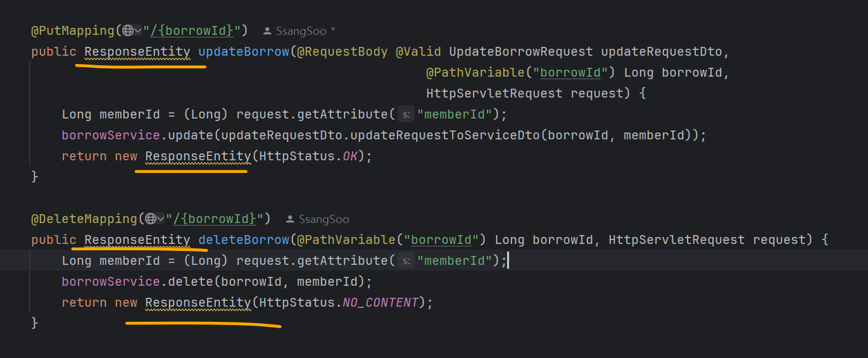The image size is (868, 358).
Task: Click the ResponseEntity return type of deleteBorrow
Action: click(137, 240)
